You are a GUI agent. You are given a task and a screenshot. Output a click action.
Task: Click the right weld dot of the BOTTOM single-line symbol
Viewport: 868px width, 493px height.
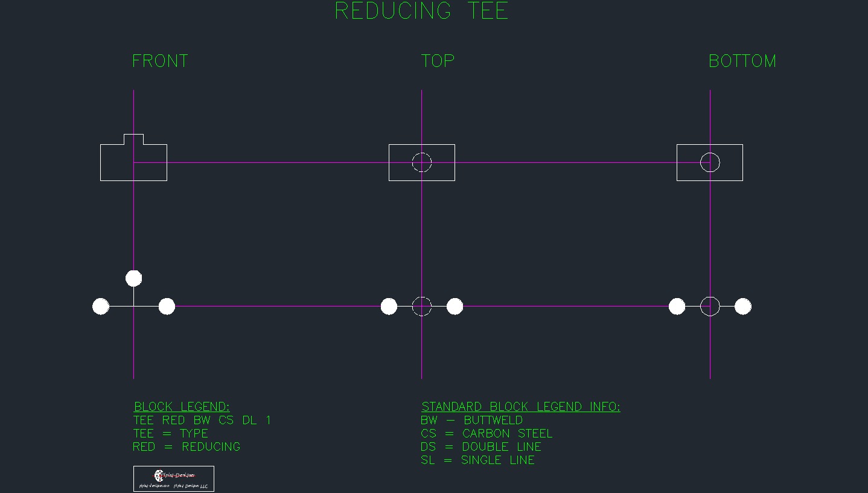[742, 307]
